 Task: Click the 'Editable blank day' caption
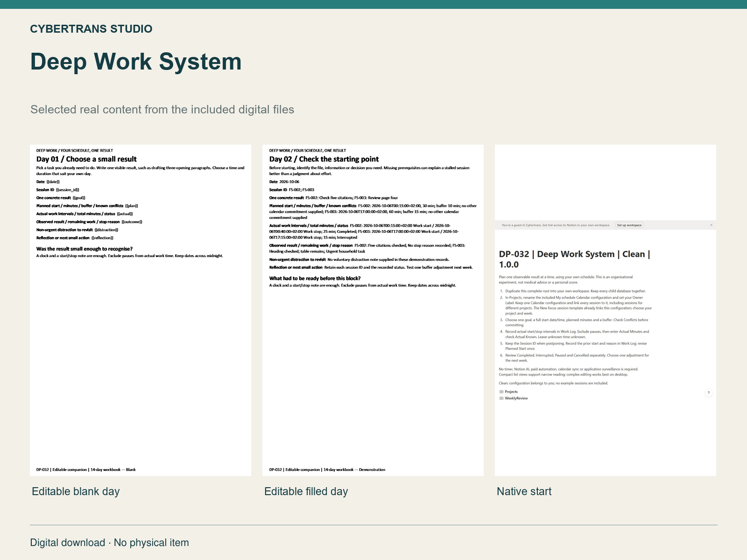[76, 491]
